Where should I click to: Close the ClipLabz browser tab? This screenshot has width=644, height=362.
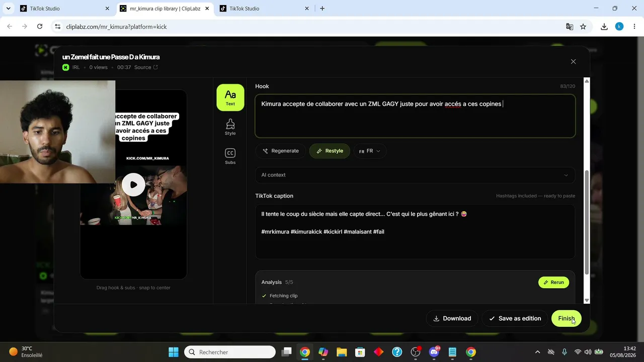(207, 9)
